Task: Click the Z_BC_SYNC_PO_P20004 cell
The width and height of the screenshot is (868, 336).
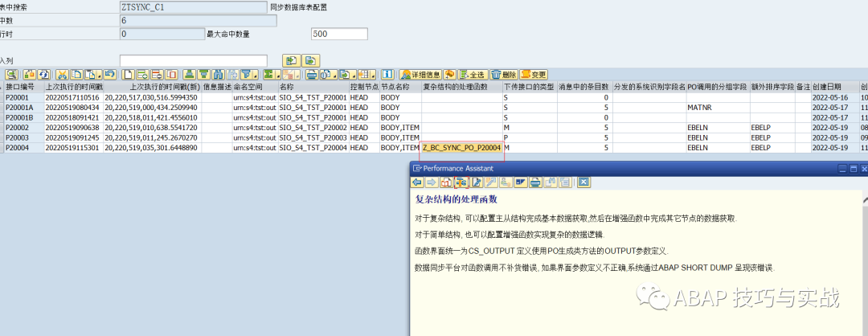Action: point(461,148)
